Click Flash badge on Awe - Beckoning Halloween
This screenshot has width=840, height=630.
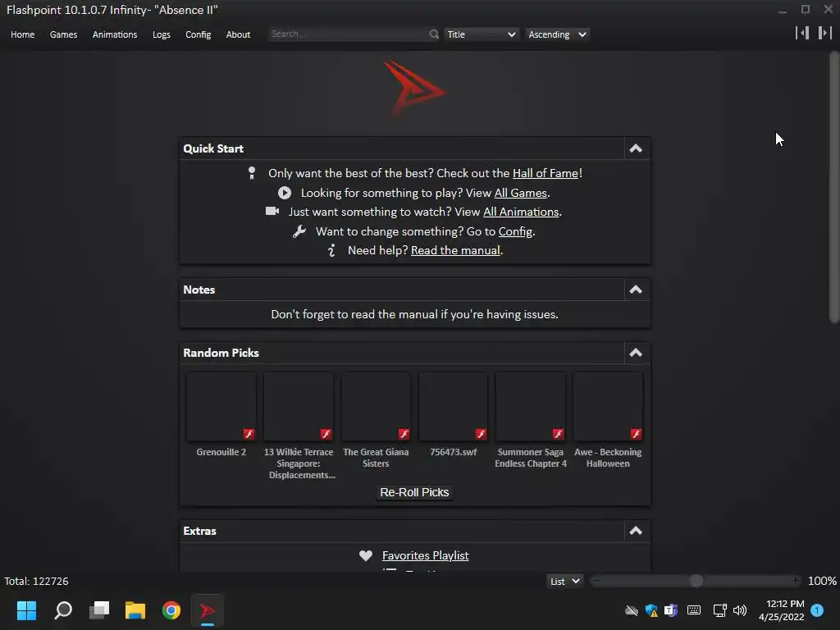[636, 433]
